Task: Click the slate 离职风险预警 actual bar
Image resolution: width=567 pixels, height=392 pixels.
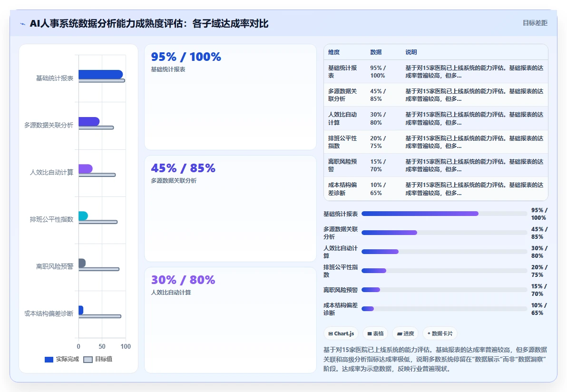Action: coord(82,263)
